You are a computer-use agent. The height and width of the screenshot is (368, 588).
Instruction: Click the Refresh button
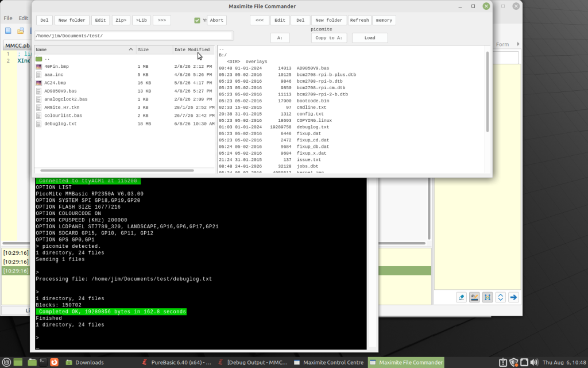click(x=359, y=20)
